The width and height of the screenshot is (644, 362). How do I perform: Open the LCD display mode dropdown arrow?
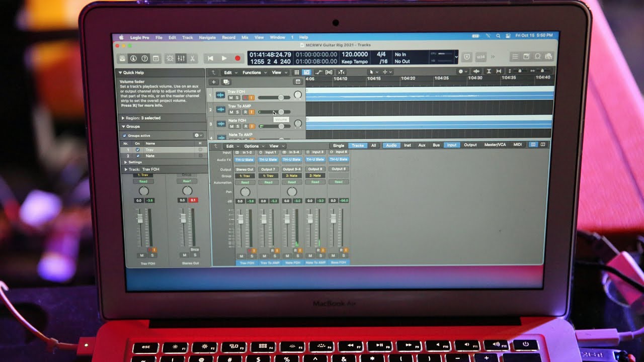pos(456,57)
